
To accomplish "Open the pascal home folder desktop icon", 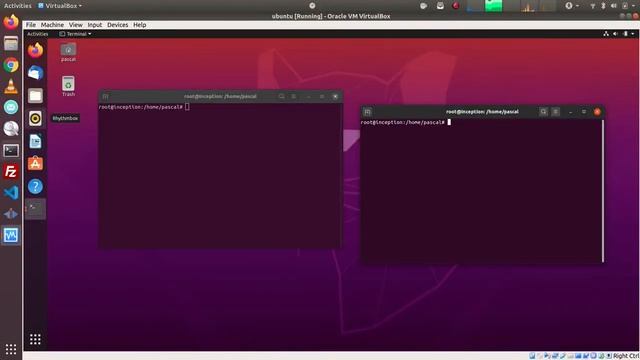I will click(68, 52).
